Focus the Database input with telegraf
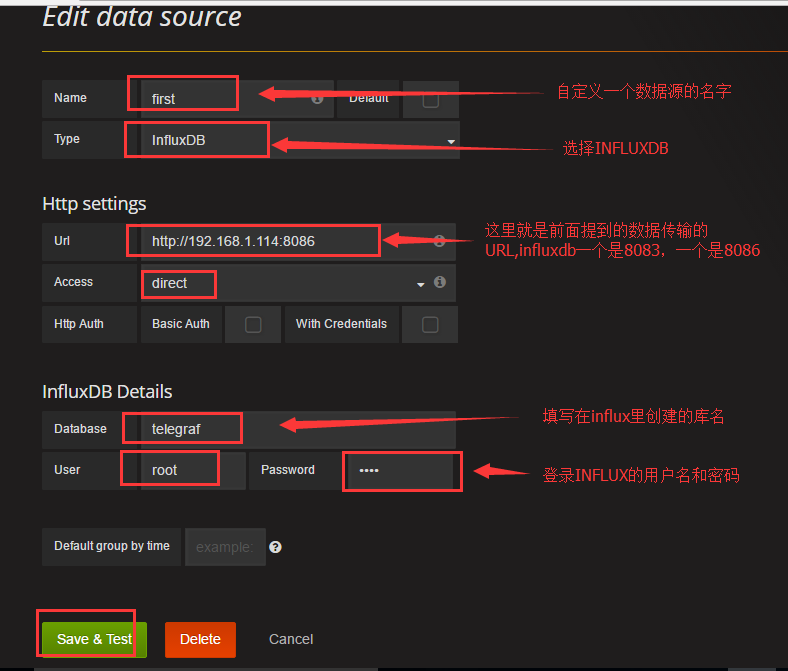 pyautogui.click(x=298, y=430)
